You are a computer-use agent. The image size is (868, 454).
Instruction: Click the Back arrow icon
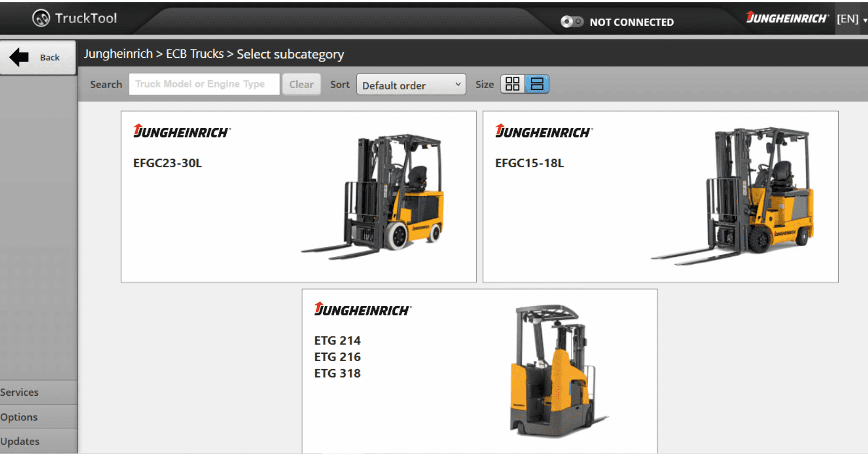point(18,56)
